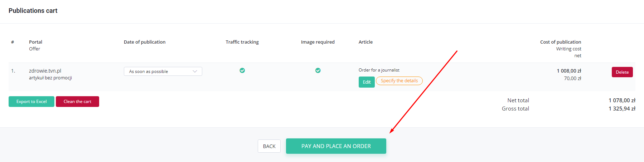
Task: Click the green Traffic tracking checkmark icon
Action: pyautogui.click(x=242, y=70)
